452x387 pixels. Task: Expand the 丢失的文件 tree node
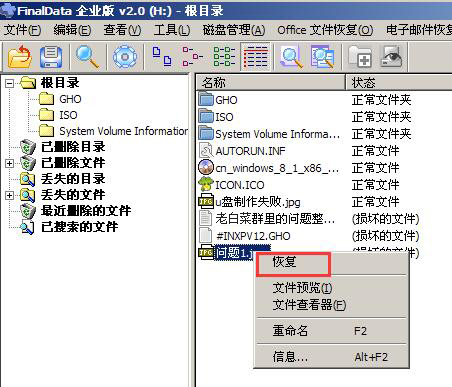pyautogui.click(x=10, y=195)
